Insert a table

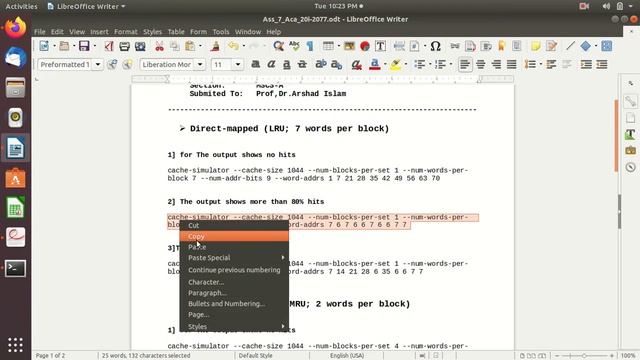pyautogui.click(x=328, y=46)
